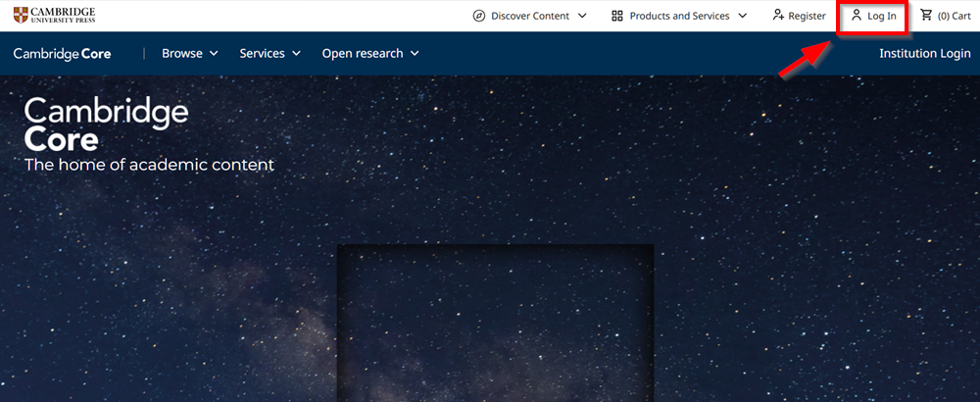Open the Open research menu
Image resolution: width=980 pixels, height=402 pixels.
coord(370,54)
